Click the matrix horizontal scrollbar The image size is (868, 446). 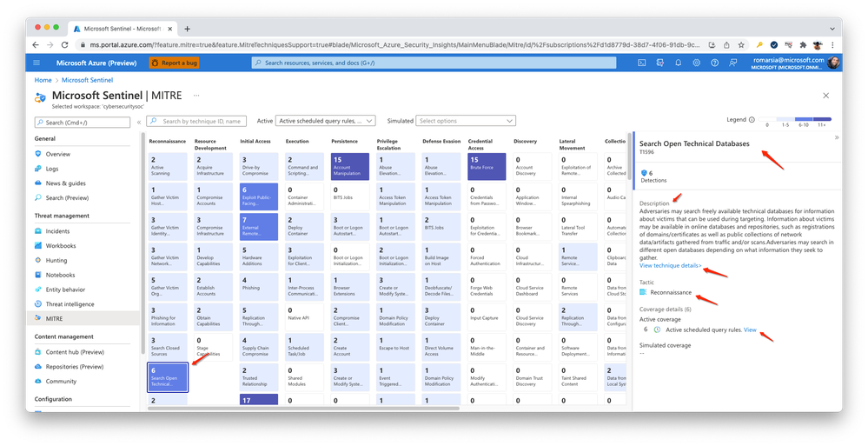pyautogui.click(x=303, y=409)
